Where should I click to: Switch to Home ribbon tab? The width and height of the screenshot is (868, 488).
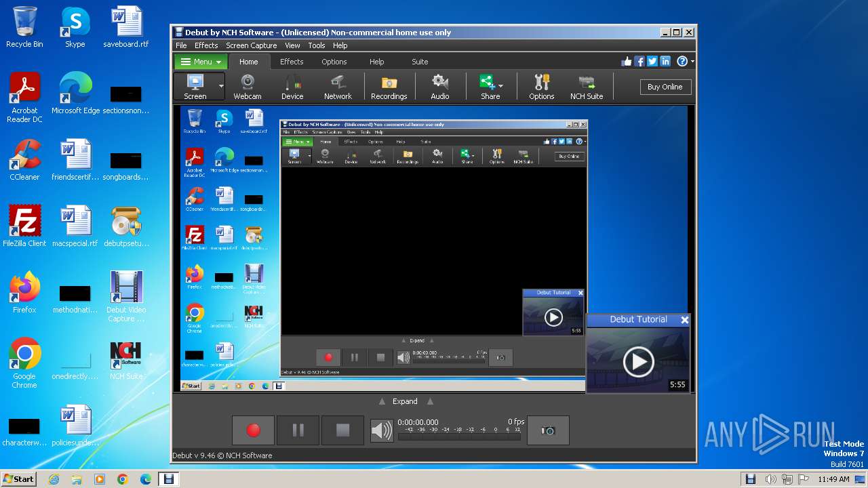[248, 62]
